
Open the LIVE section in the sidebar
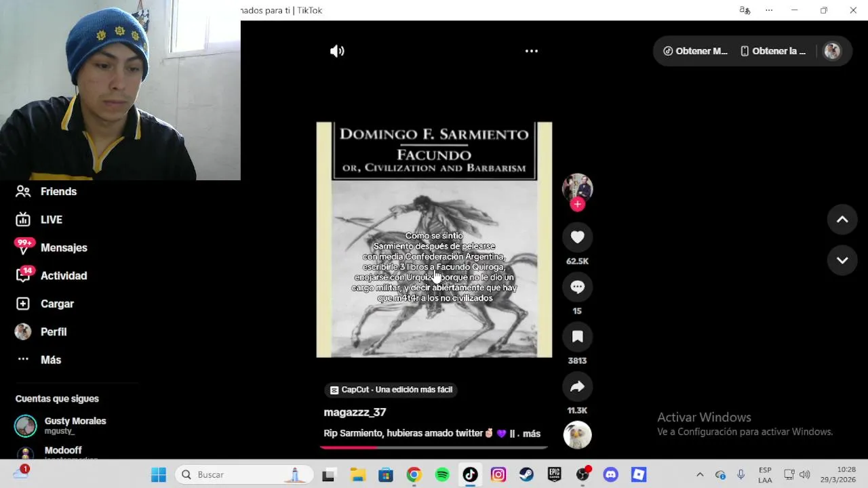(x=39, y=220)
